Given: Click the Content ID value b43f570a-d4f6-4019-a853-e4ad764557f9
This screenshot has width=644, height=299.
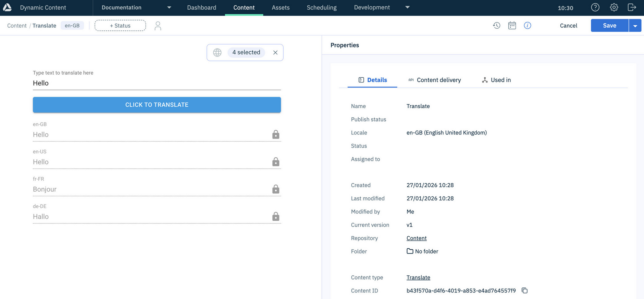Looking at the screenshot, I should click(461, 290).
